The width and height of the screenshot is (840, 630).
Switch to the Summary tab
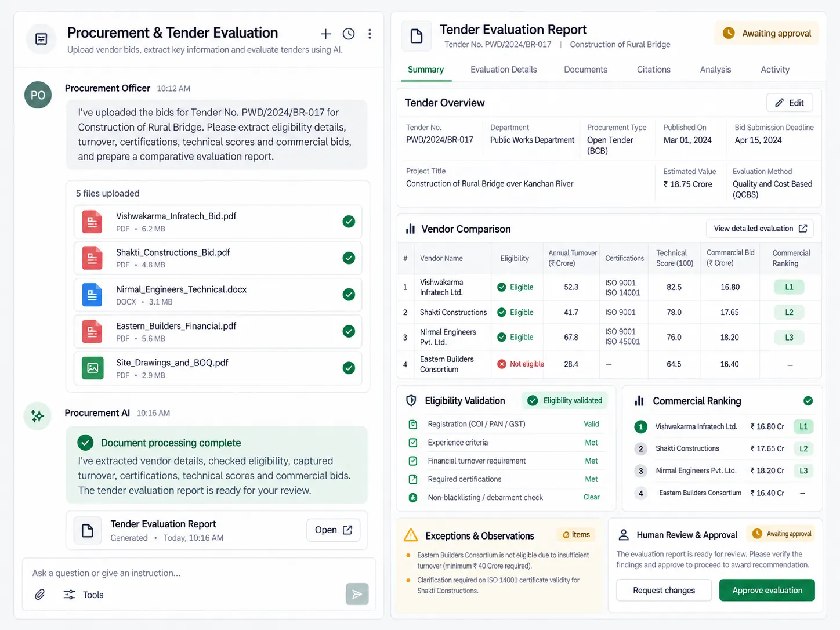pyautogui.click(x=426, y=70)
